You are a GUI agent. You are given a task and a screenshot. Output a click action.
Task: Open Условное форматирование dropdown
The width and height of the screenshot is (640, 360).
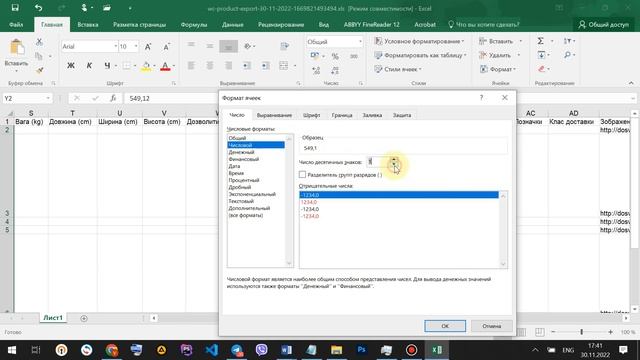[420, 41]
